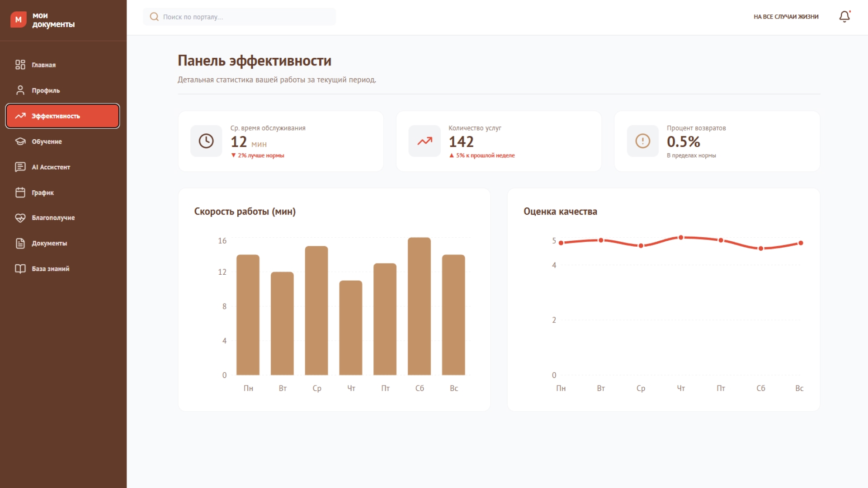This screenshot has width=868, height=488.
Task: Click the notification bell icon
Action: [844, 17]
